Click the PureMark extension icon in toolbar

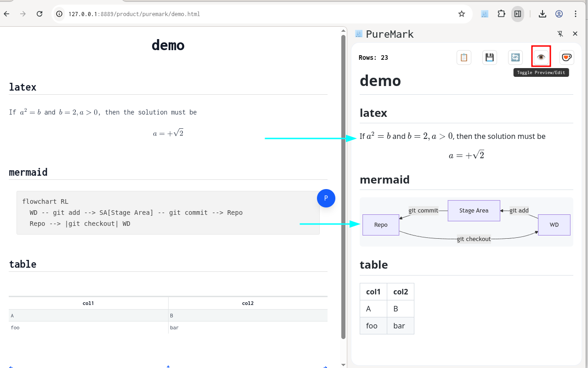(485, 14)
